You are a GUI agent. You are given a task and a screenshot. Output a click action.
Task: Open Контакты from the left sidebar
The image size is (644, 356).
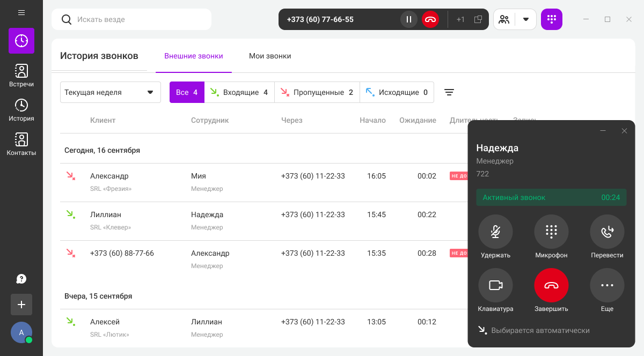point(21,144)
